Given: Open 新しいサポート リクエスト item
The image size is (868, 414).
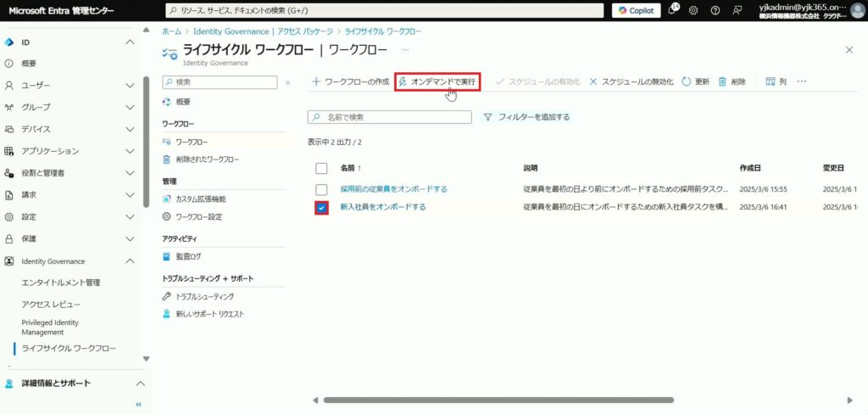Looking at the screenshot, I should point(210,314).
